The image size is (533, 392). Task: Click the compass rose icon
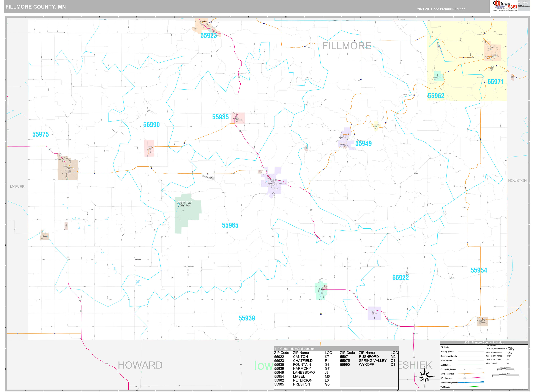coord(425,376)
